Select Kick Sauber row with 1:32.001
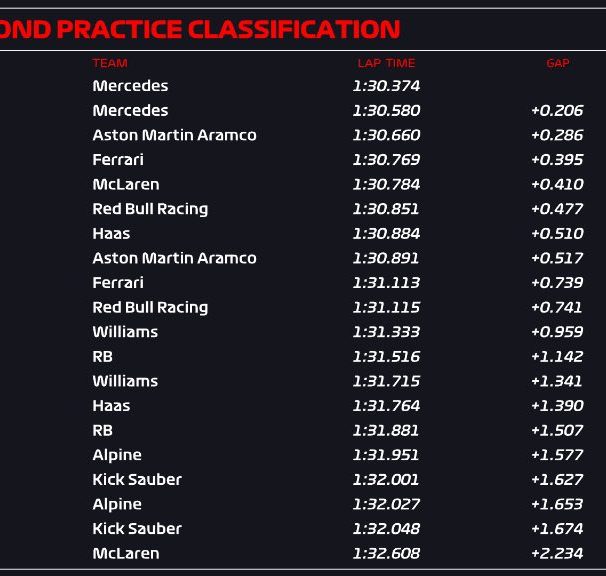Screen dimensions: 606x576 coord(303,479)
